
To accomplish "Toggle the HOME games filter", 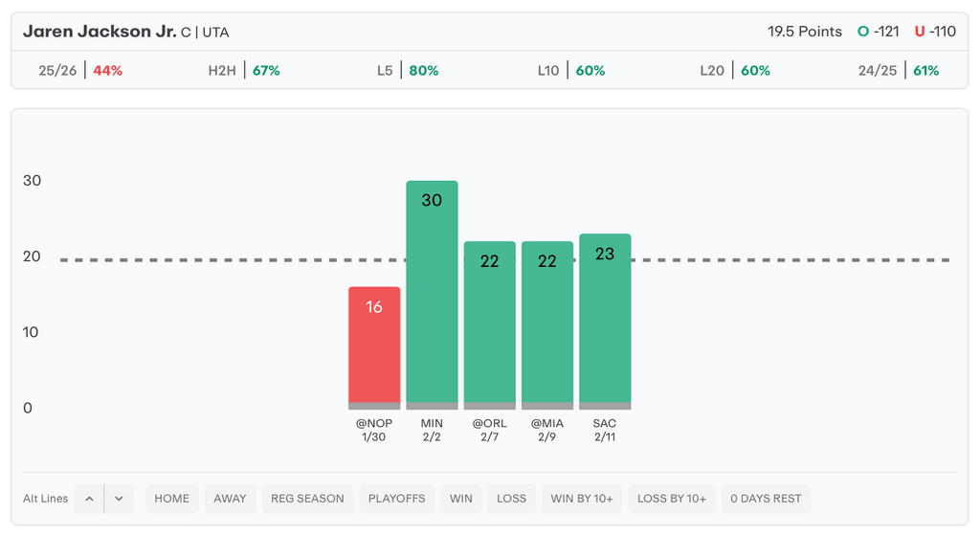I will click(172, 499).
